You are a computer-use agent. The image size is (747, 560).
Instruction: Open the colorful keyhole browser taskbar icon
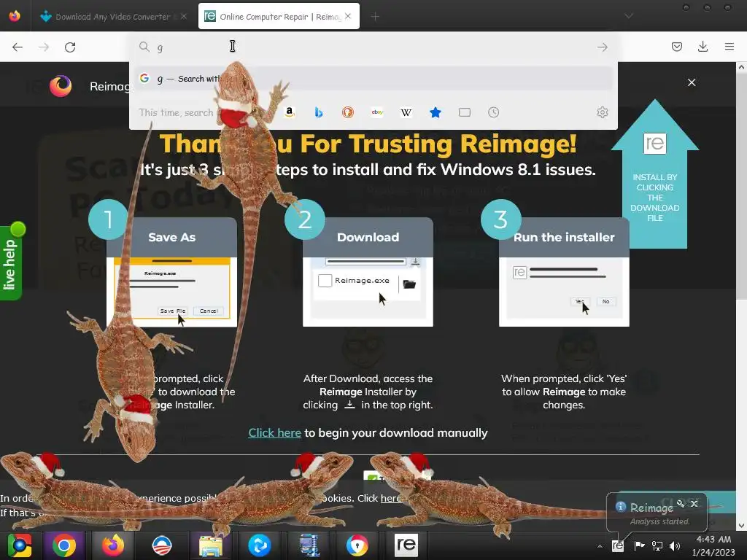tap(357, 545)
